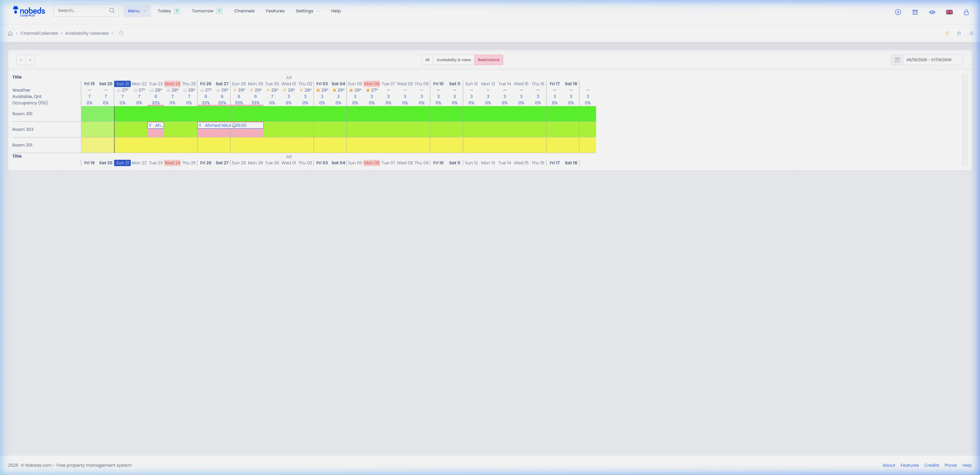Image resolution: width=980 pixels, height=475 pixels.
Task: Go to next period with right arrow
Action: tap(30, 60)
